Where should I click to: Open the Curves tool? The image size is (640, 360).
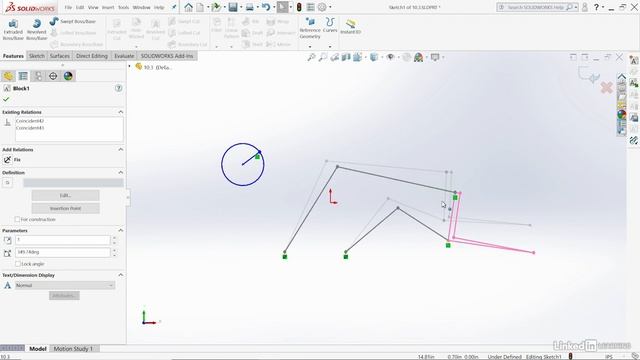(x=330, y=25)
